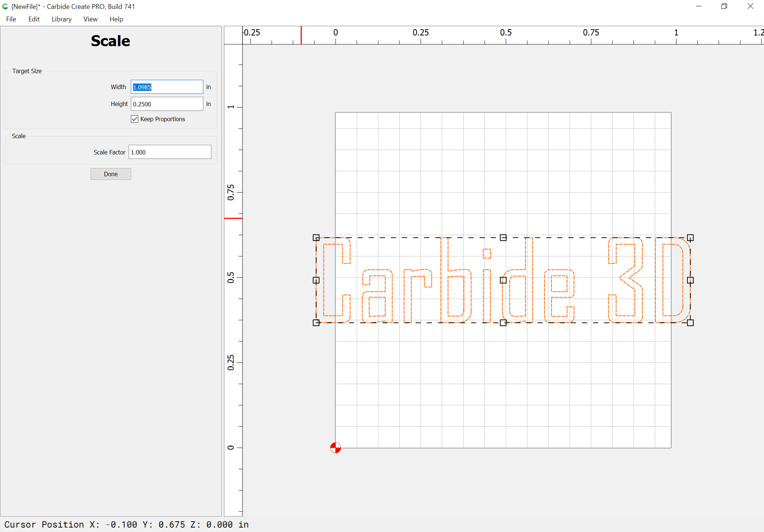Open the Help menu
764x532 pixels.
116,19
